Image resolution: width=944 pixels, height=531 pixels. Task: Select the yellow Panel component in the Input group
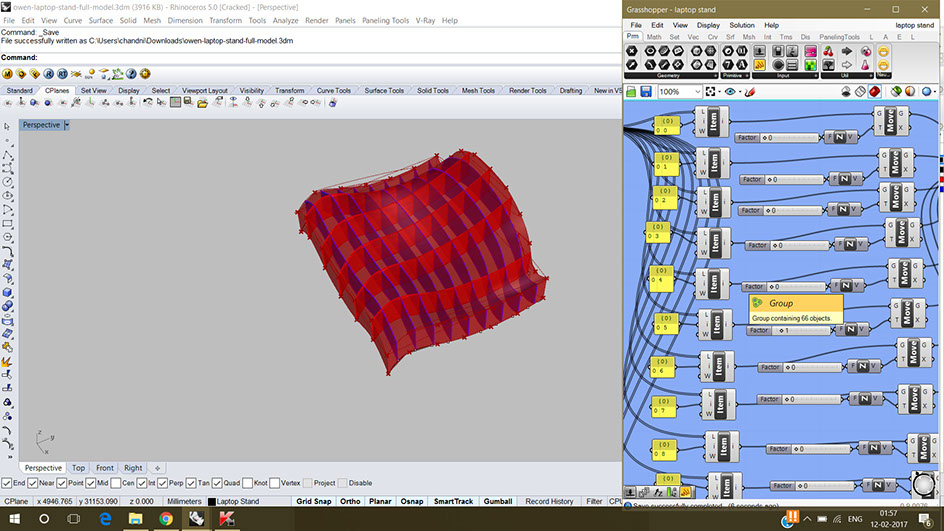[760, 64]
